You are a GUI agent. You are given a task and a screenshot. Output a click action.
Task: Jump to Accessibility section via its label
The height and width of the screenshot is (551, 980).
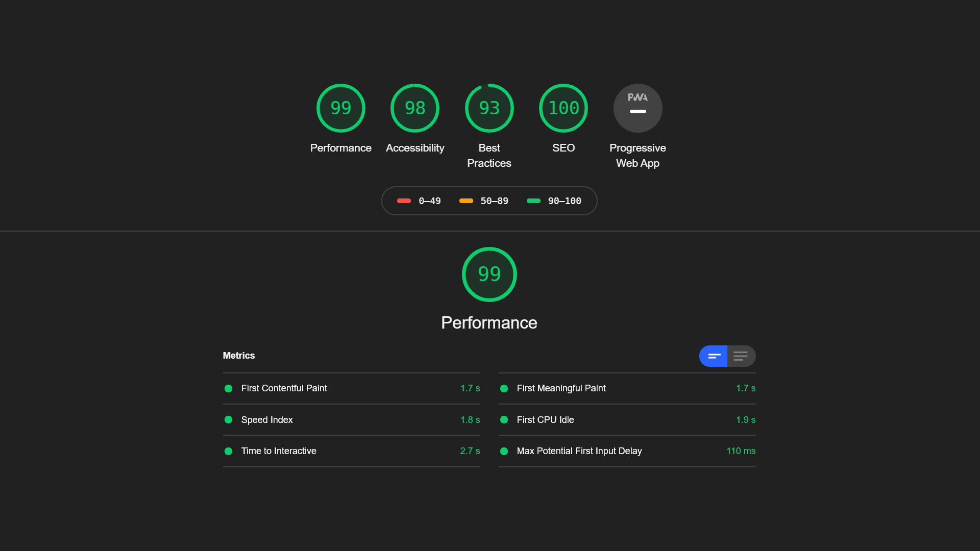414,148
